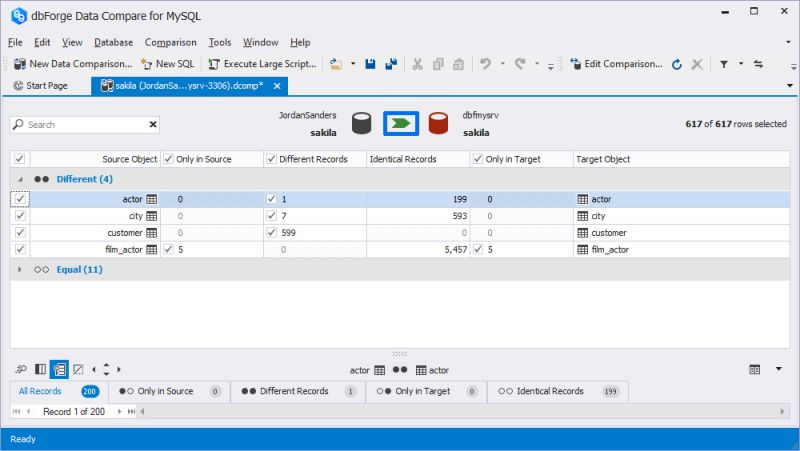The height and width of the screenshot is (451, 800).
Task: Select the Only in Target records tab
Action: point(426,391)
